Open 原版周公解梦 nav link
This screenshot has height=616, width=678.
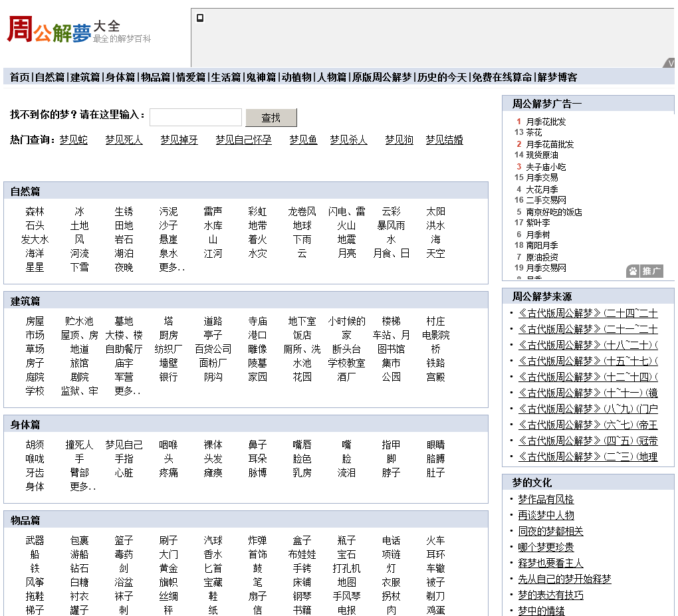(382, 77)
